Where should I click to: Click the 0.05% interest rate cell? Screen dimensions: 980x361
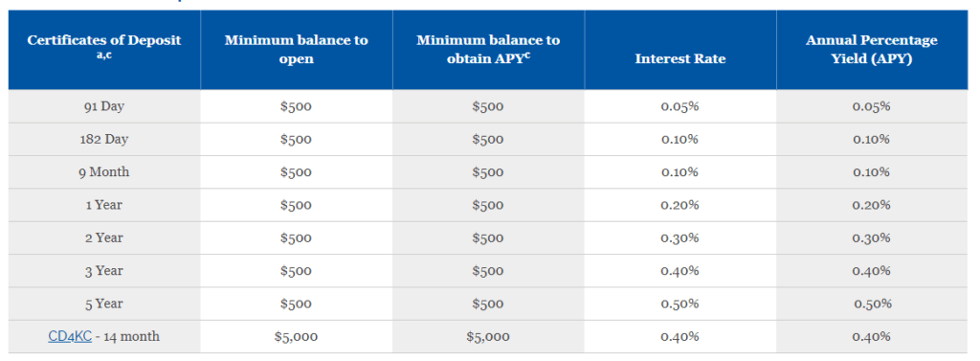[x=680, y=106]
